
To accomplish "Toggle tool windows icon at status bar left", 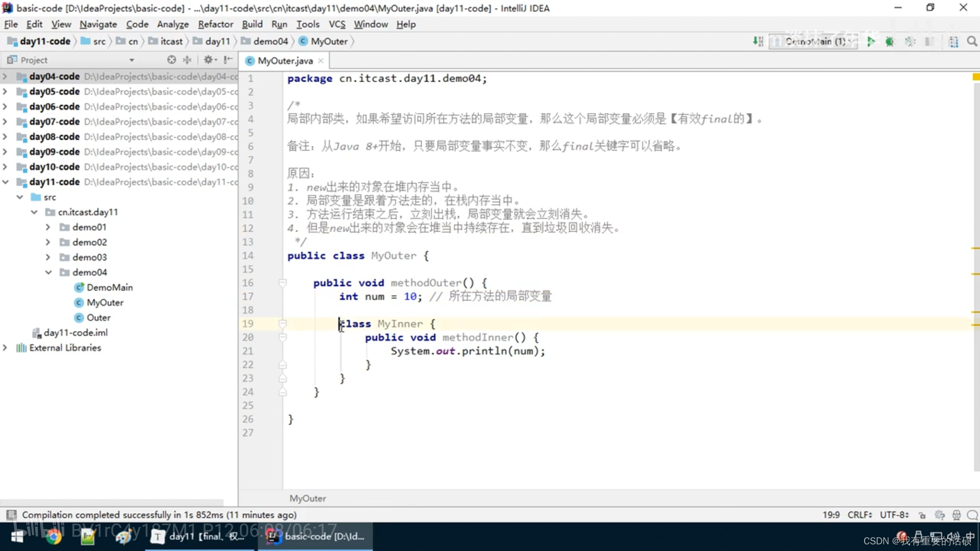I will 11,515.
